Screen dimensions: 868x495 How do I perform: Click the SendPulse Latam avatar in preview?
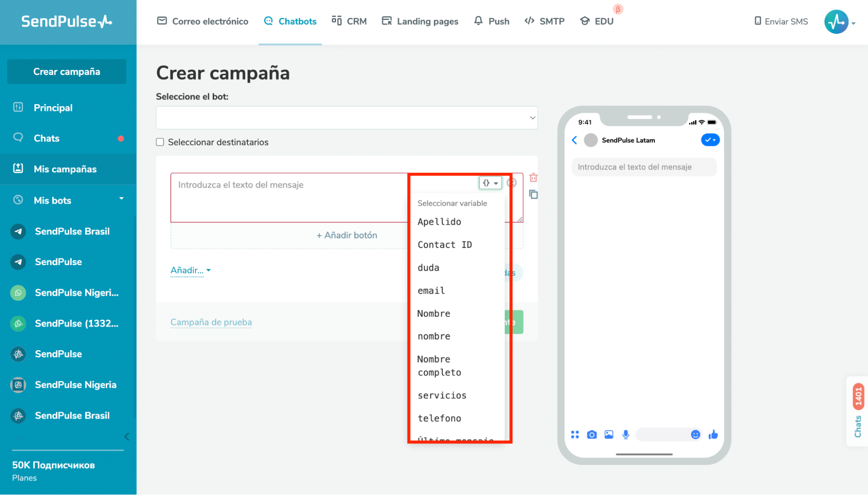point(591,140)
